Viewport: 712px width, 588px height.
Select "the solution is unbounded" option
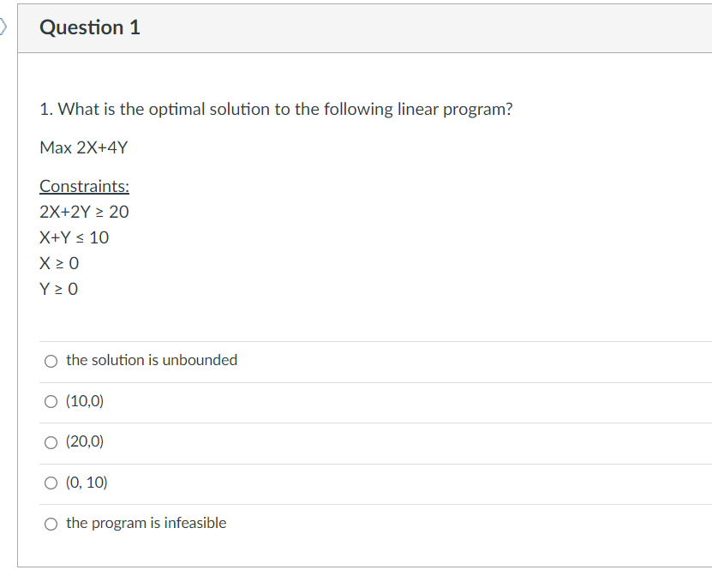51,361
